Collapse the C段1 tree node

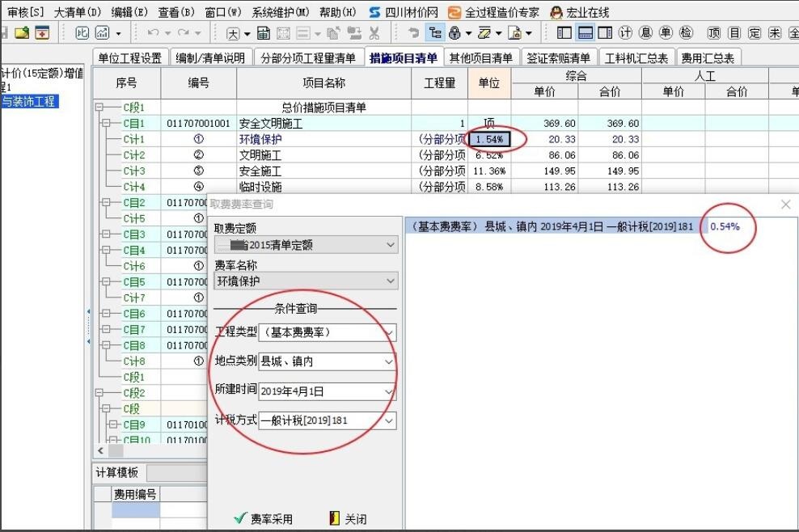click(x=99, y=108)
